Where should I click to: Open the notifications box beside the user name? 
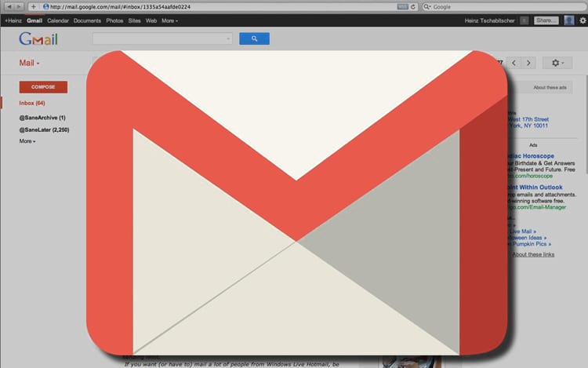[524, 20]
